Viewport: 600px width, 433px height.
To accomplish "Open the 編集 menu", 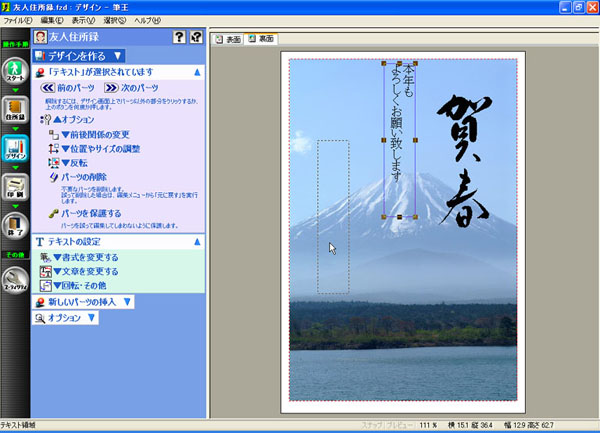I will coord(52,20).
